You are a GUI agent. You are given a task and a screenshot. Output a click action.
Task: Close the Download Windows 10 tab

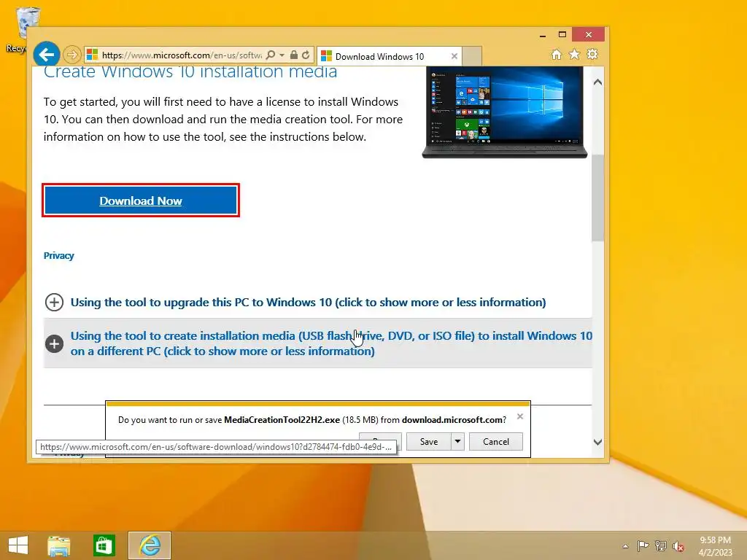click(x=454, y=56)
